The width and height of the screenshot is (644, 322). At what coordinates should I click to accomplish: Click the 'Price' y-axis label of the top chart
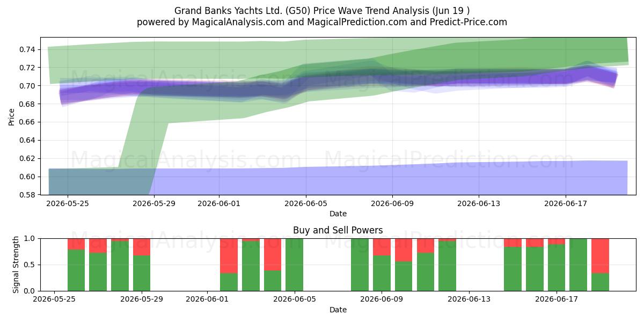point(12,116)
